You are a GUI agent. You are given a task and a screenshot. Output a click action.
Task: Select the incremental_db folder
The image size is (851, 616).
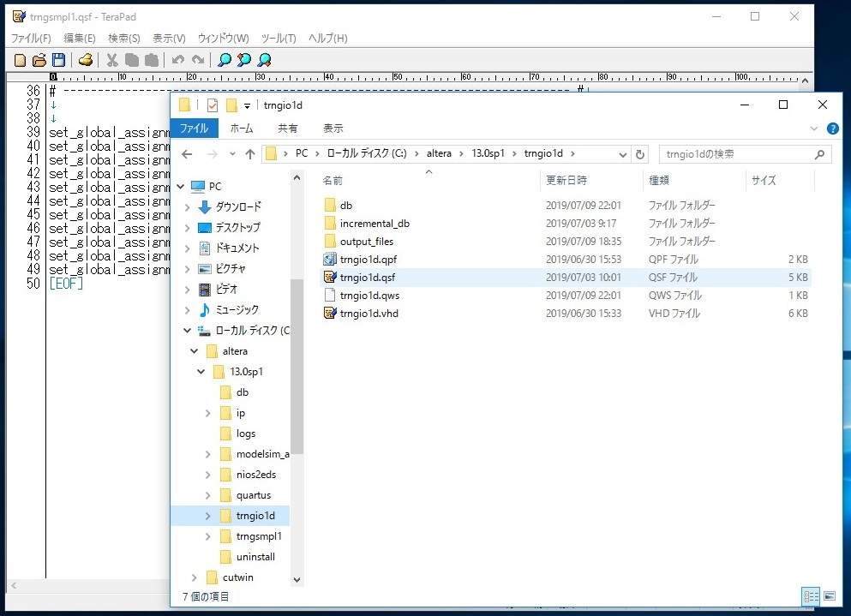tap(565, 223)
